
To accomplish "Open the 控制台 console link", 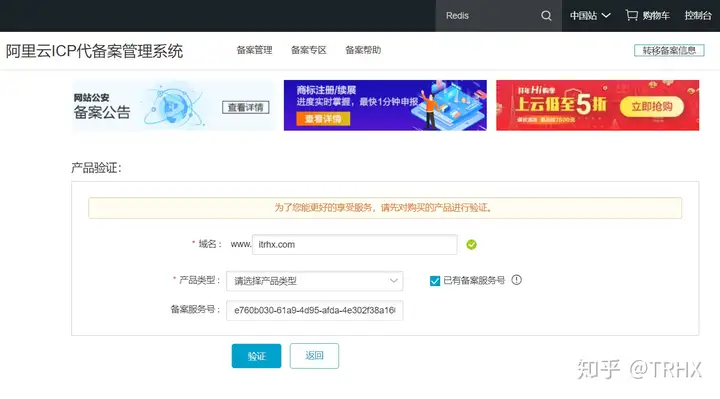I will 698,16.
